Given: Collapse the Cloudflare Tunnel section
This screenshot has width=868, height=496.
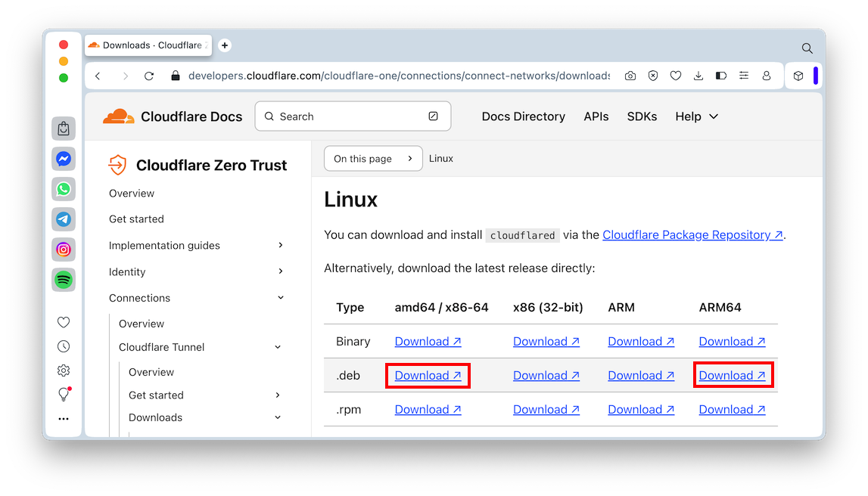Looking at the screenshot, I should click(278, 347).
